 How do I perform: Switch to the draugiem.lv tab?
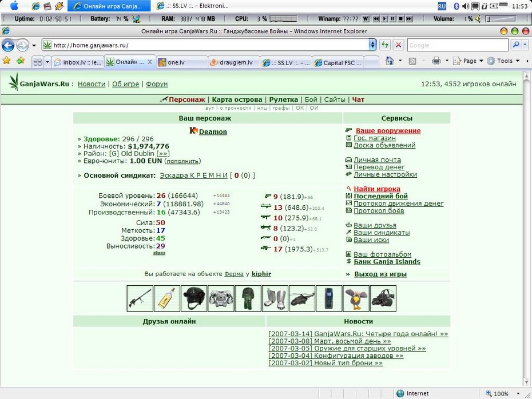[x=234, y=62]
